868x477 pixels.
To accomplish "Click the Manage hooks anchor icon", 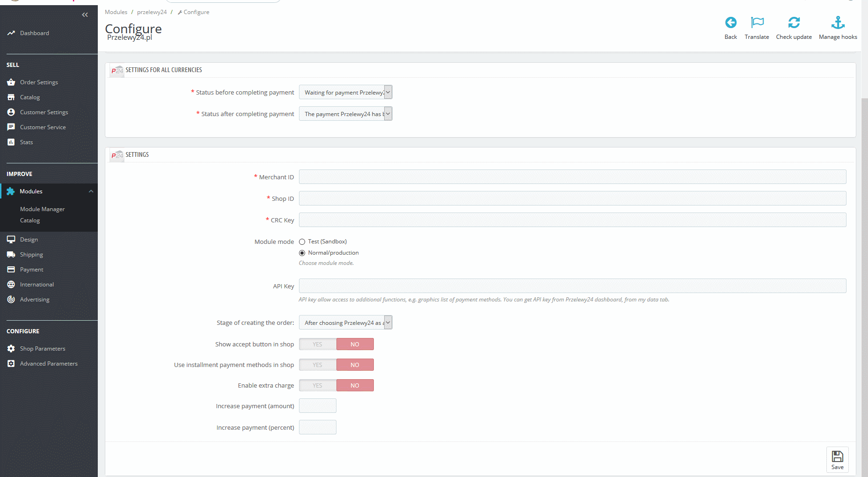I will click(838, 22).
